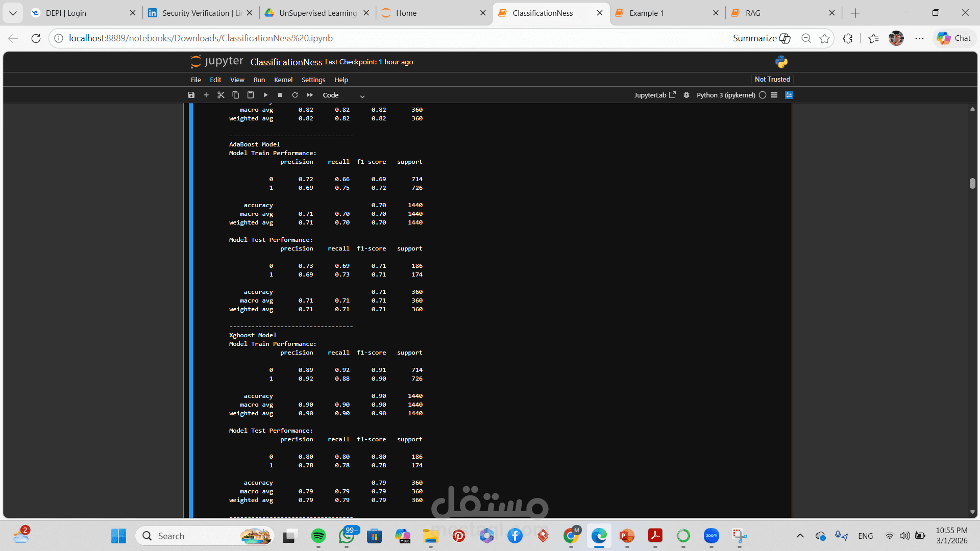This screenshot has height=551, width=980.
Task: Run the selected cell with play icon
Action: 265,95
